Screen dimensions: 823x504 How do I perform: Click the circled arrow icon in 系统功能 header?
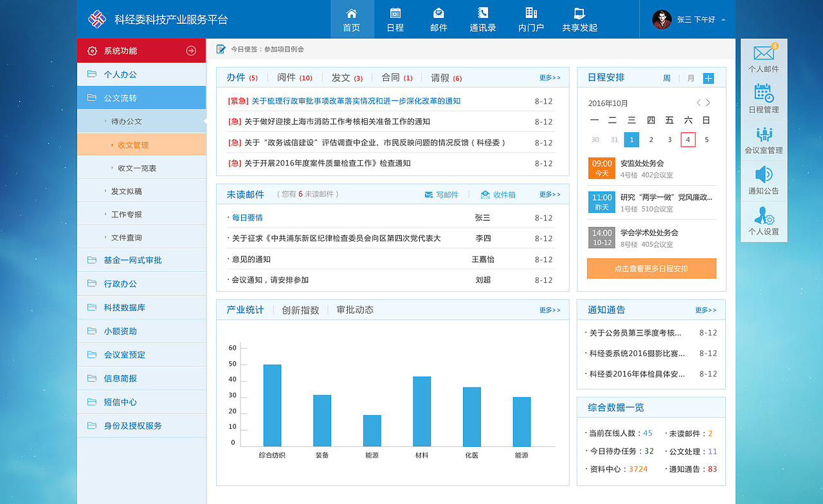pyautogui.click(x=191, y=51)
